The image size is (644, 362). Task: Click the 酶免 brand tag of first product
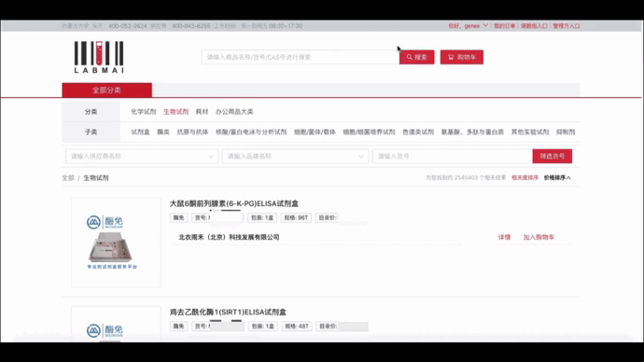pos(178,218)
